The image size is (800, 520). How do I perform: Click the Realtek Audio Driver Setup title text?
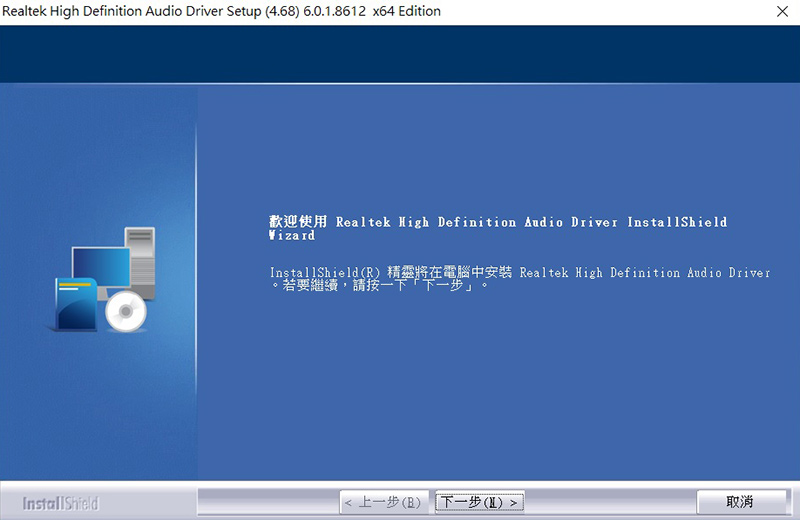coord(221,11)
